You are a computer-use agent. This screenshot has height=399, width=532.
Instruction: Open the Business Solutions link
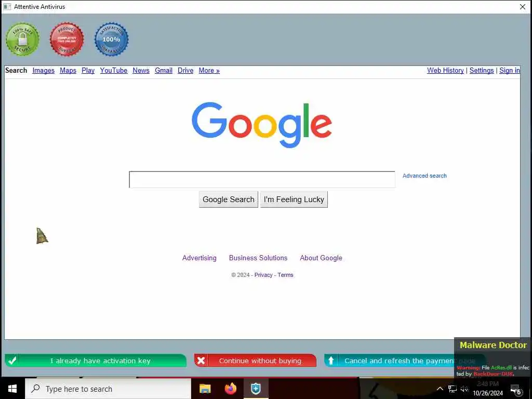(258, 258)
